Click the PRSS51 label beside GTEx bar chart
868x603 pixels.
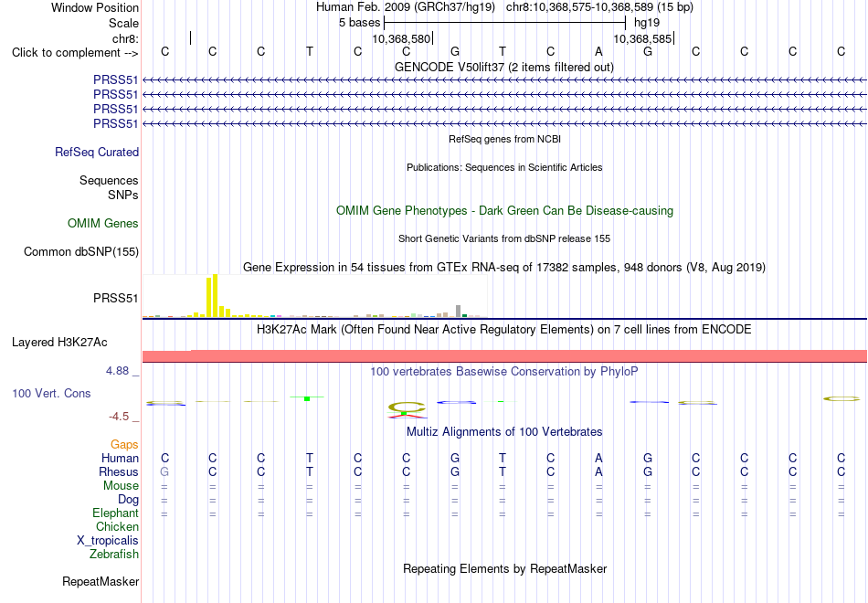click(x=115, y=299)
